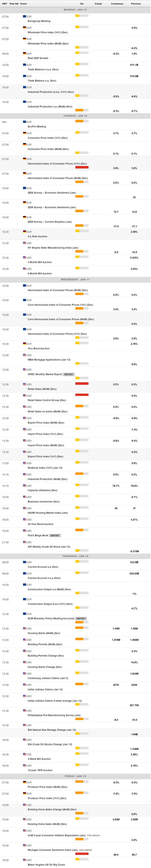Open the OPEC Monthly Market Report REPORT button
151x868 pixels.
pyautogui.click(x=69, y=374)
